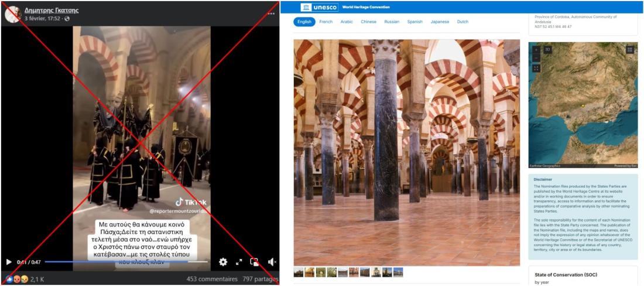Expand the Facebook video to fullscreen
The width and height of the screenshot is (644, 286).
point(239,262)
